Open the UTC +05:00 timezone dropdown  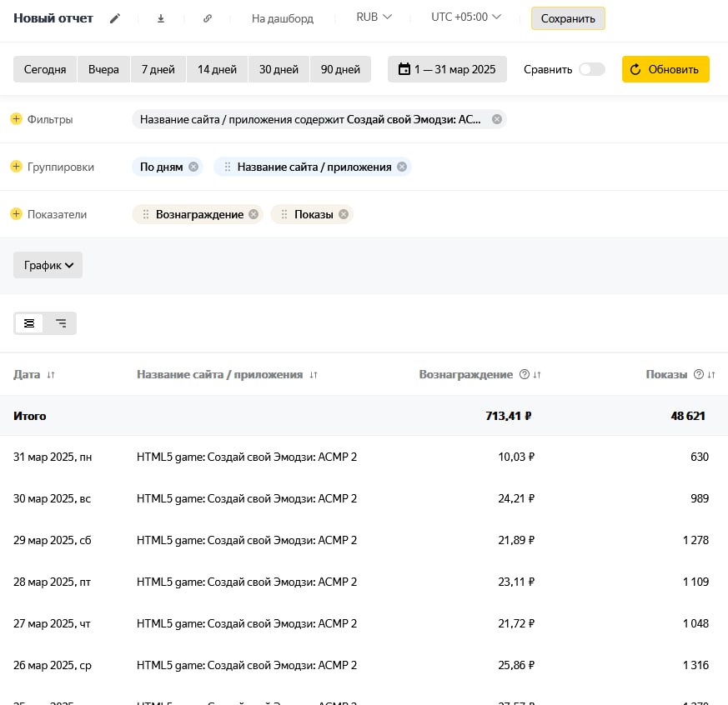coord(466,17)
